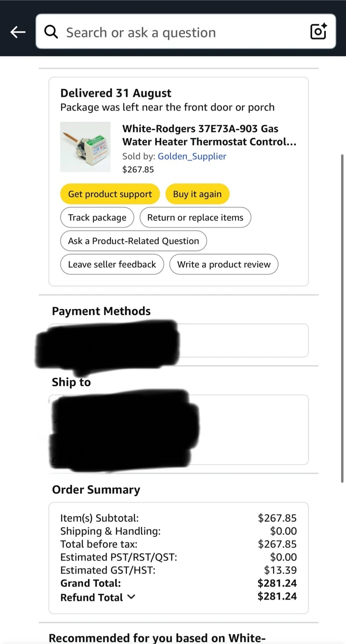Click Write a product review
Screen dimensions: 346x644
[224, 264]
